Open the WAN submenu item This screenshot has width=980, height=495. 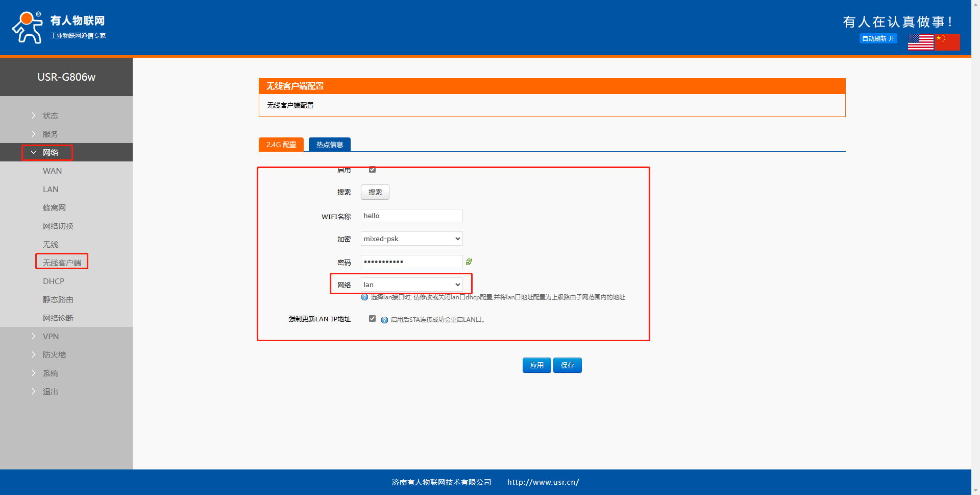coord(52,171)
